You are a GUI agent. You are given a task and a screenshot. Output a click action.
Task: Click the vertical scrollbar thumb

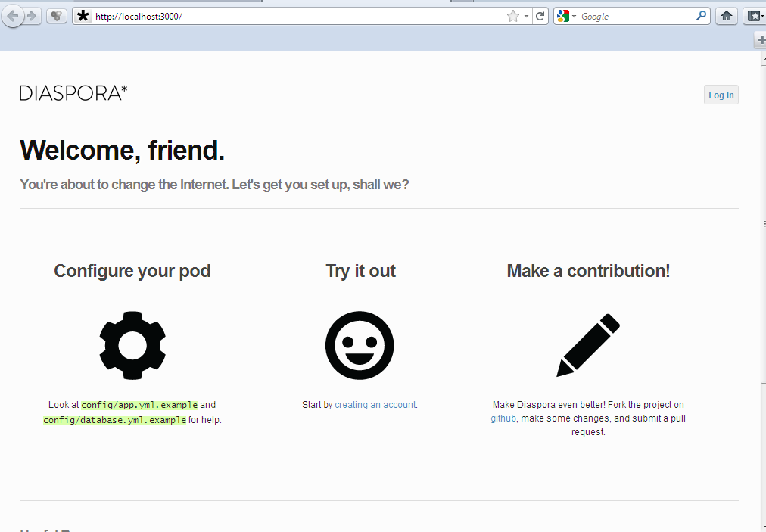(x=764, y=223)
